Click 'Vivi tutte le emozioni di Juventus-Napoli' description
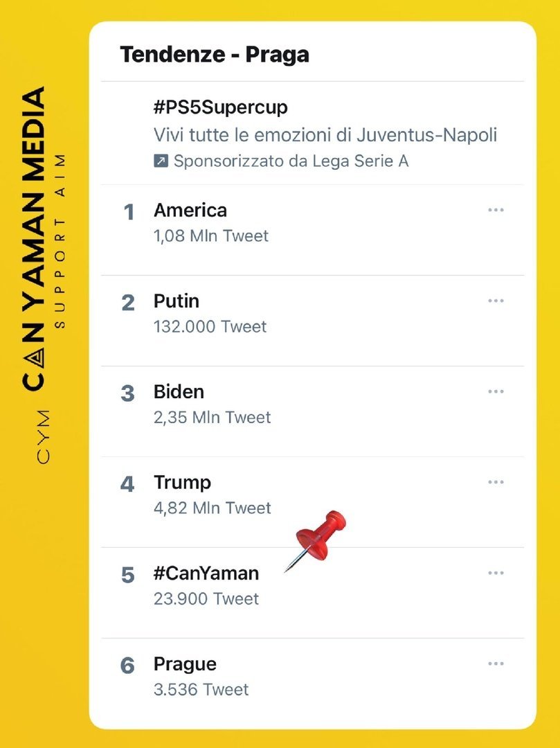 pos(325,135)
